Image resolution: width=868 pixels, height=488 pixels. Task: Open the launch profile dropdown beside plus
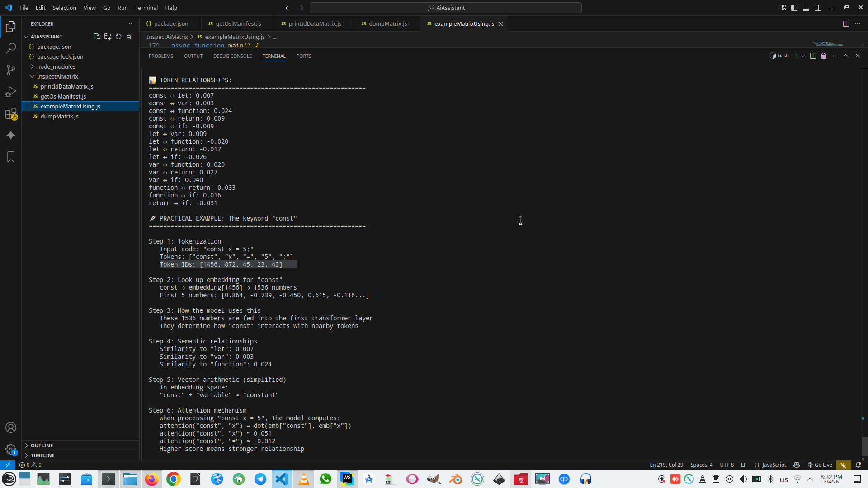point(803,56)
